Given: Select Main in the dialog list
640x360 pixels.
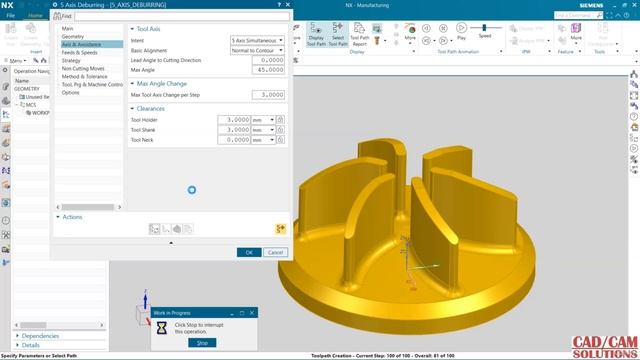Looking at the screenshot, I should click(67, 28).
